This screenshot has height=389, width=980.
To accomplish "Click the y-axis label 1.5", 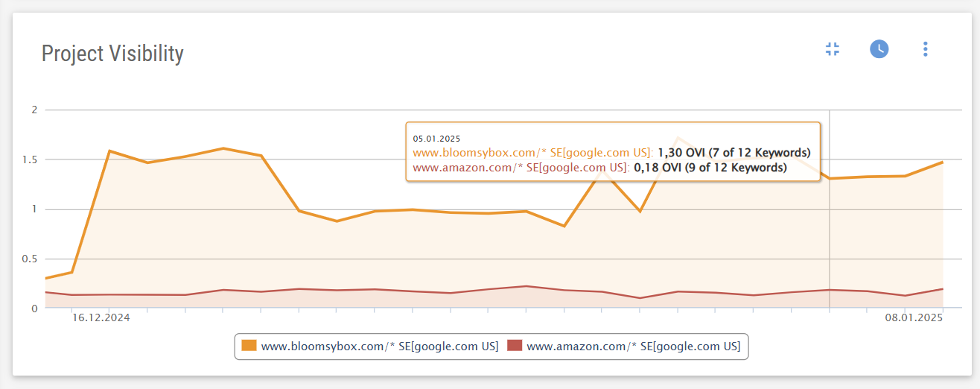I will [x=30, y=159].
